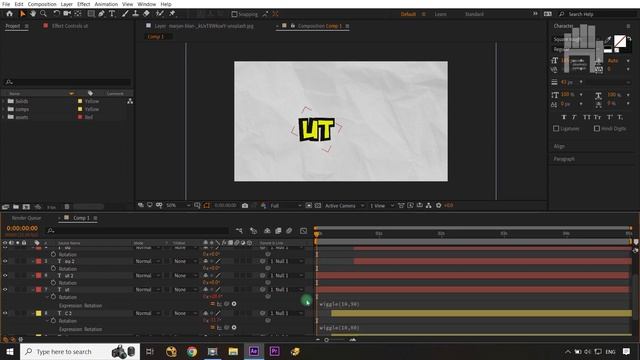640x360 pixels.
Task: Select the Pan Behind anchor point tool
Action: pyautogui.click(x=78, y=14)
